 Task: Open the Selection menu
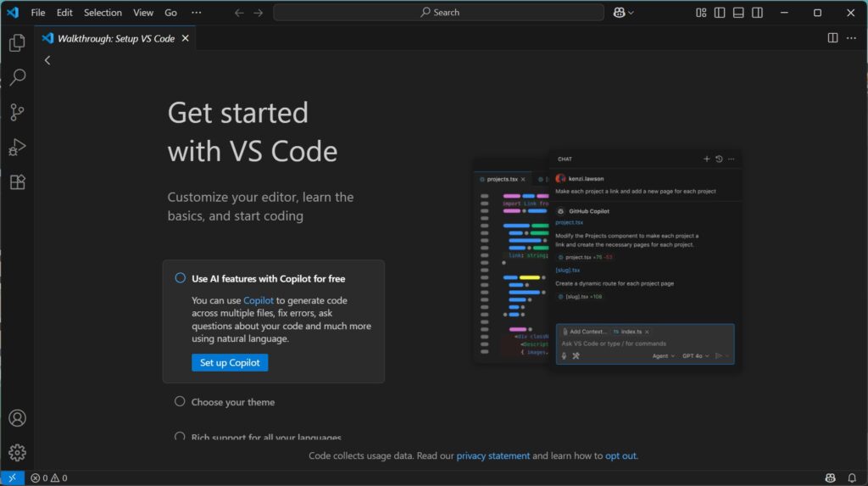103,12
